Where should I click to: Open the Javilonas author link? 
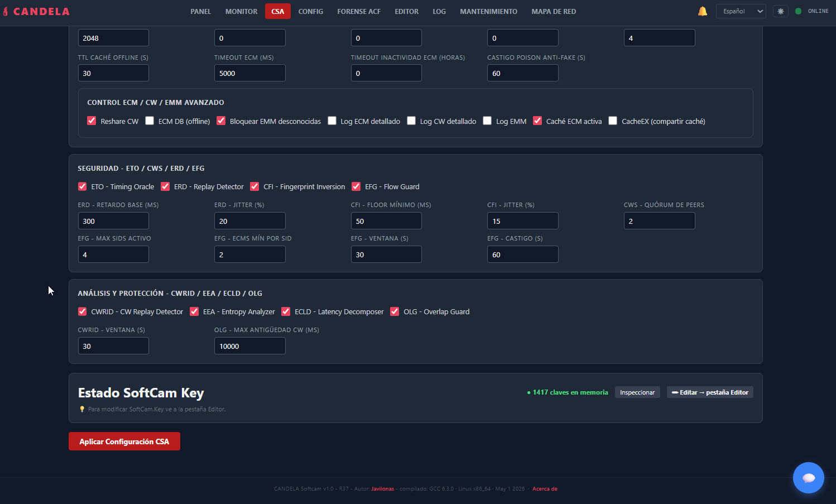click(x=383, y=489)
